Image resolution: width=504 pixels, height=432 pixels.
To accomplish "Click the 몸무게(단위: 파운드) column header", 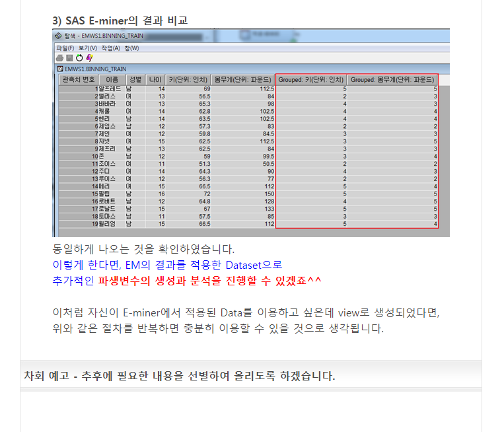I will pyautogui.click(x=243, y=80).
